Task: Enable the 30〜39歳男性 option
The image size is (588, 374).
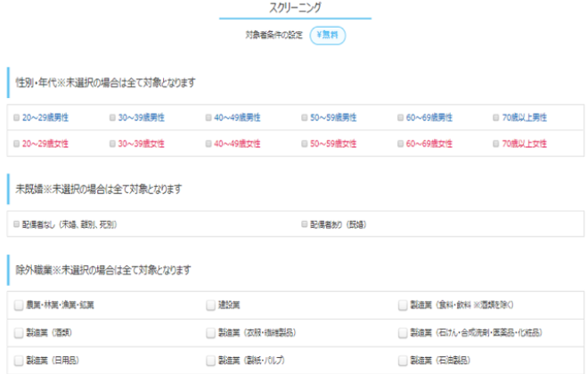Action: pyautogui.click(x=112, y=118)
